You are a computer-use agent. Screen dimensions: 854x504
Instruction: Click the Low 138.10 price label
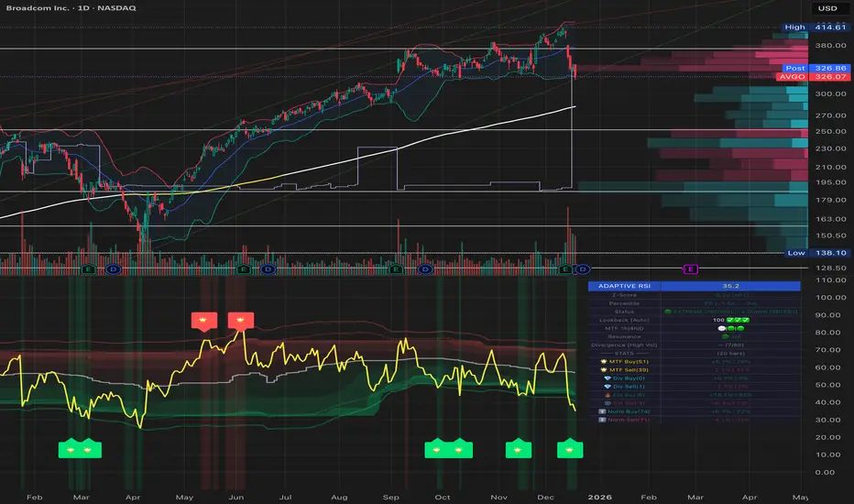(x=816, y=253)
